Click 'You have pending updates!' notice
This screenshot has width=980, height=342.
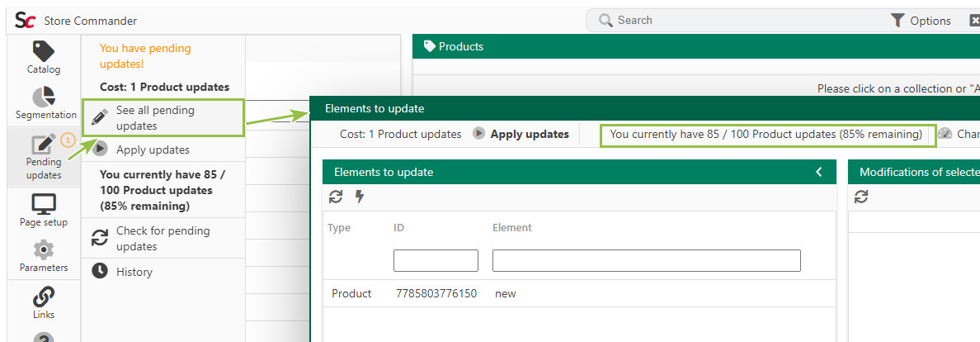pos(145,55)
